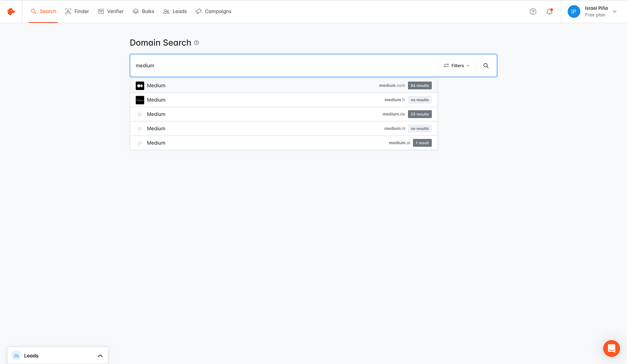Open the Finder tab
The height and width of the screenshot is (364, 627).
(x=77, y=11)
